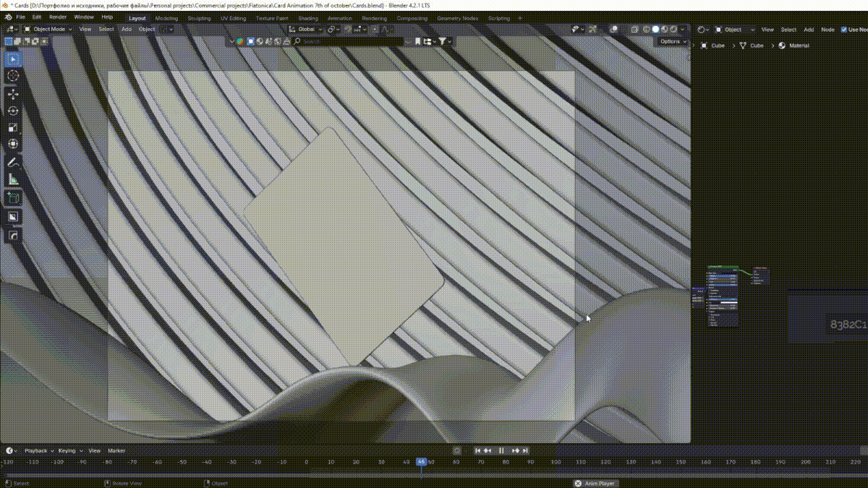
Task: Click the current frame marker at 46
Action: pyautogui.click(x=421, y=462)
